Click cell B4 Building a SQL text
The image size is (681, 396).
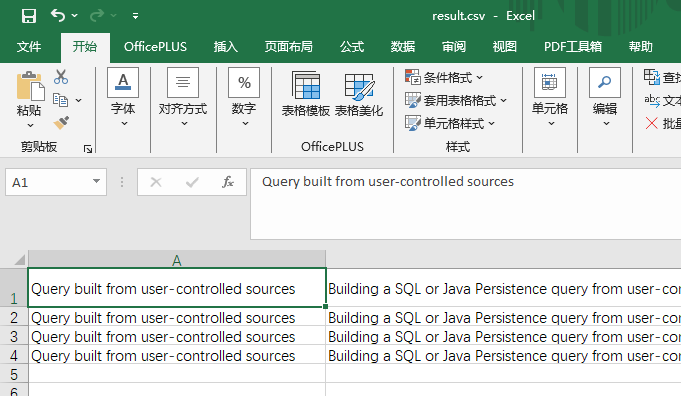coord(504,356)
